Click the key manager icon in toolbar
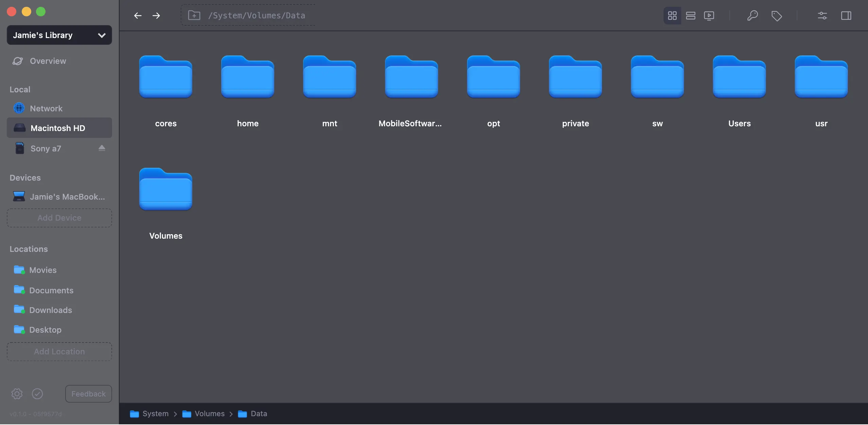The image size is (868, 425). point(752,16)
